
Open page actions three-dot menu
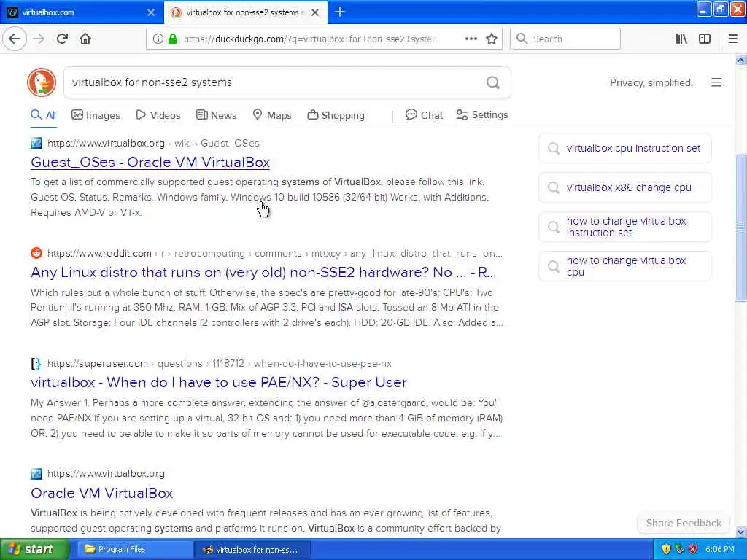(x=471, y=39)
